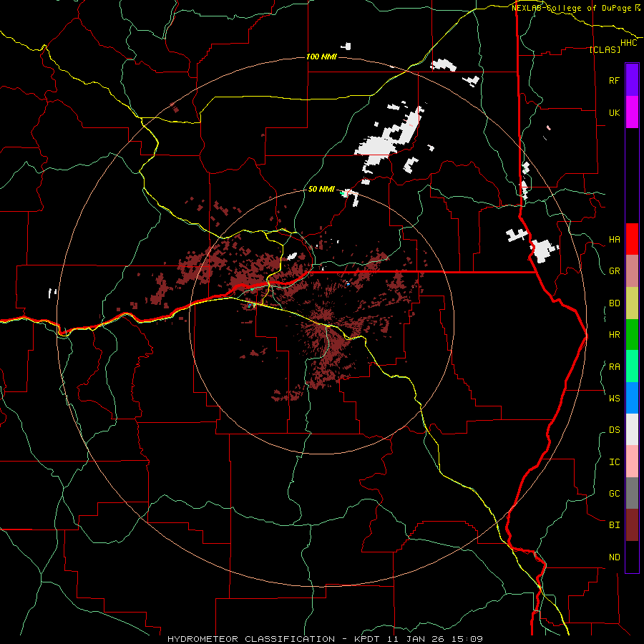644x644 pixels.
Task: Pick the RA light green swatch
Action: pos(632,366)
